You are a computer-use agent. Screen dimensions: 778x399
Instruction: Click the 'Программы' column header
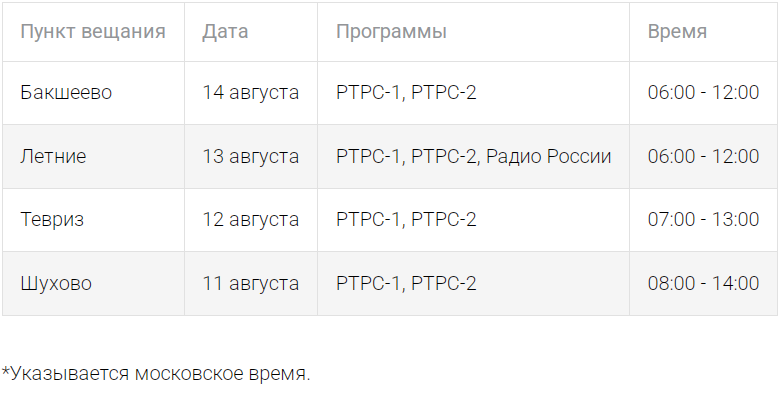tap(473, 32)
